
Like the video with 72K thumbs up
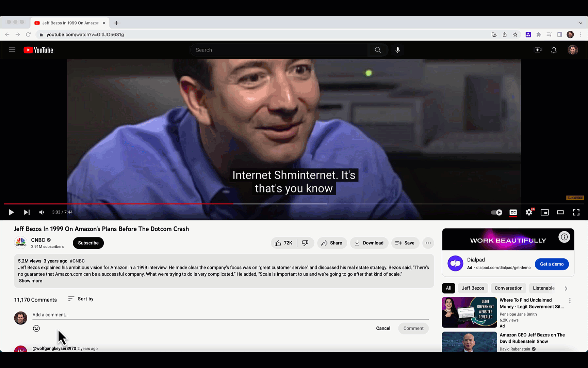[x=284, y=243]
